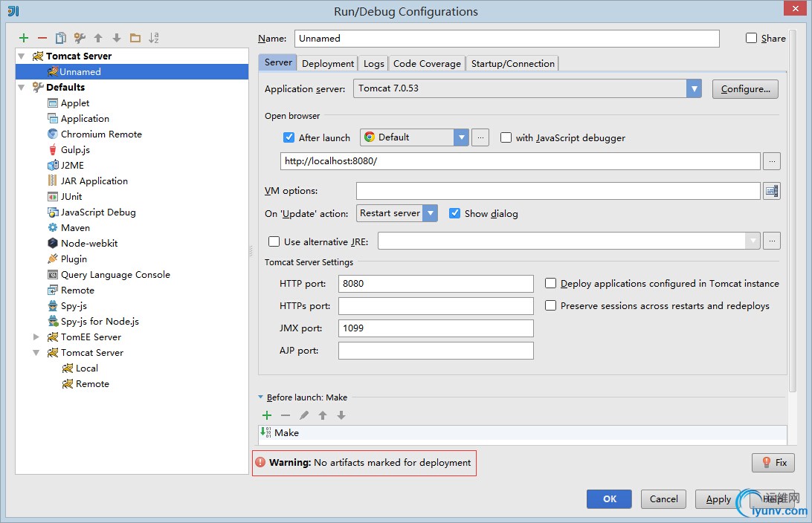This screenshot has width=812, height=523.
Task: Collapse the Defaults tree node
Action: pyautogui.click(x=22, y=88)
